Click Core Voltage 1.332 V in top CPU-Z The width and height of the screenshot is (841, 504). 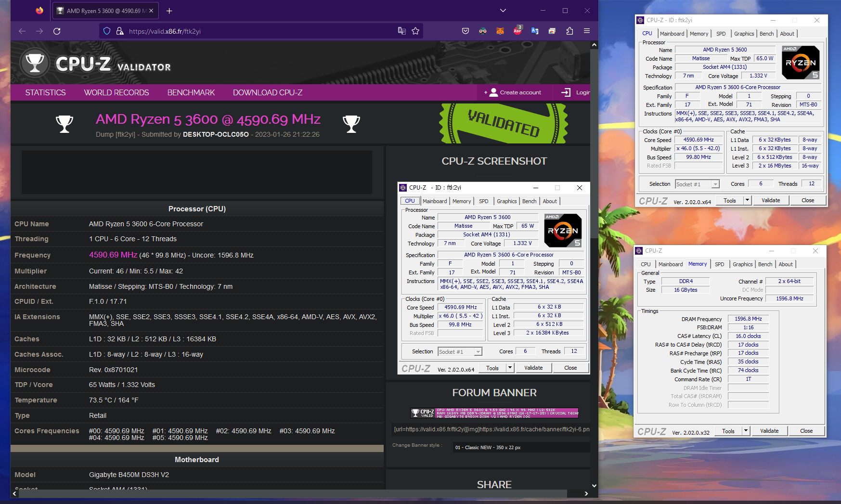(758, 76)
